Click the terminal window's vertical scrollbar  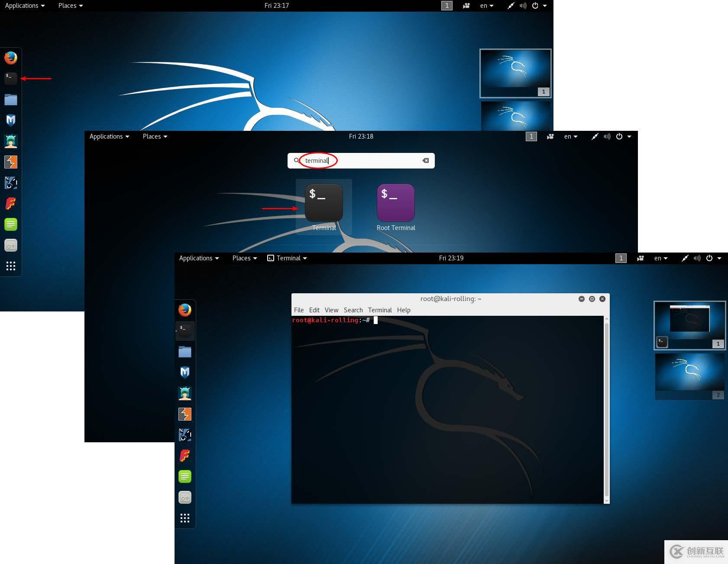click(x=606, y=409)
